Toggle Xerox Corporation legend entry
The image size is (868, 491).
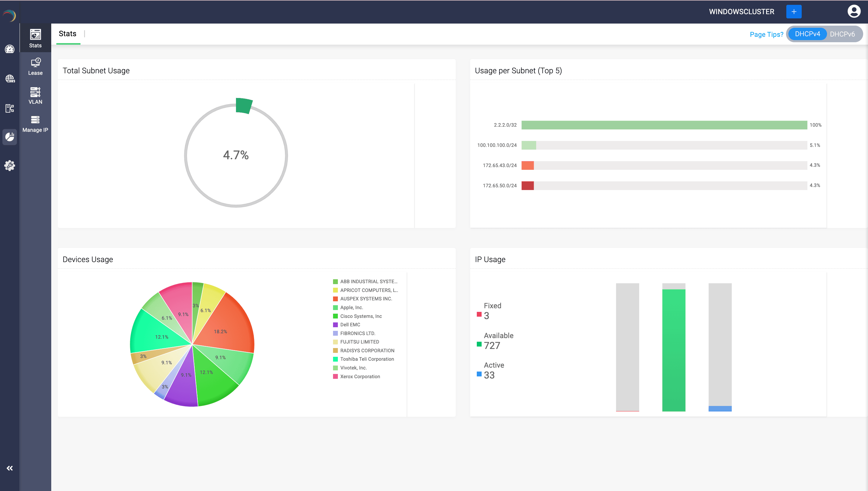tap(360, 376)
